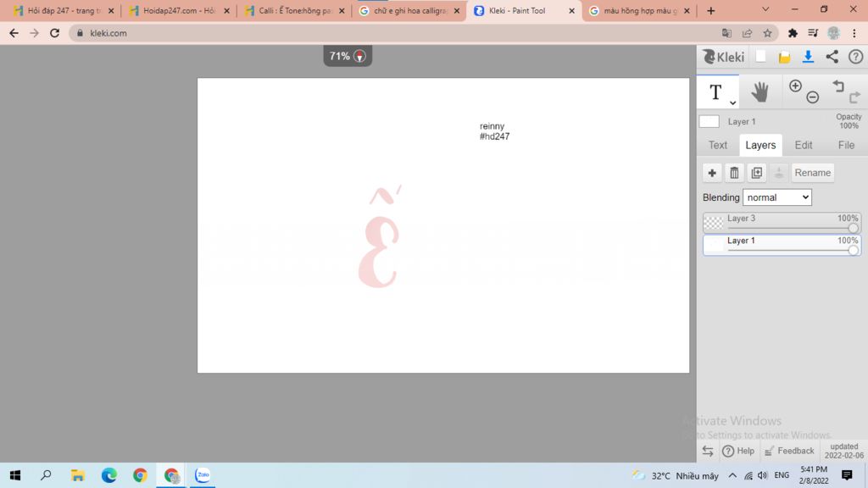This screenshot has height=488, width=868.
Task: Add a new layer
Action: point(712,173)
